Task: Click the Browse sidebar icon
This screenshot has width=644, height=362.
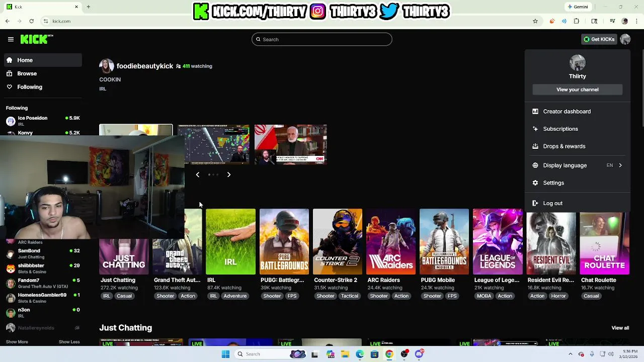Action: pyautogui.click(x=9, y=73)
